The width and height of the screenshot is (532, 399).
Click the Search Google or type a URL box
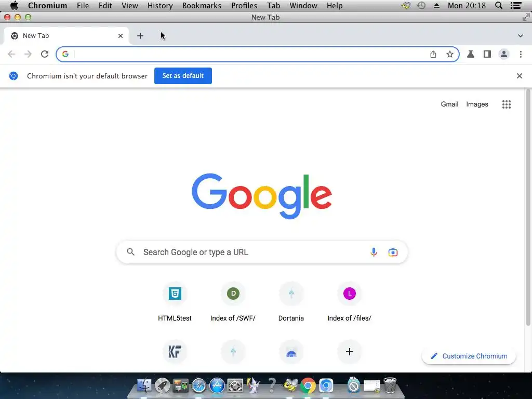(262, 252)
